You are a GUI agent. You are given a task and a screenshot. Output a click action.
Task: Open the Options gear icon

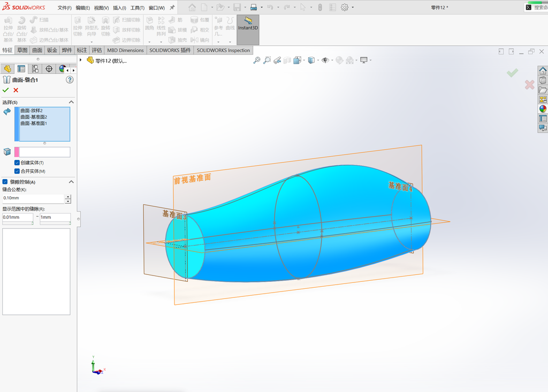(345, 7)
